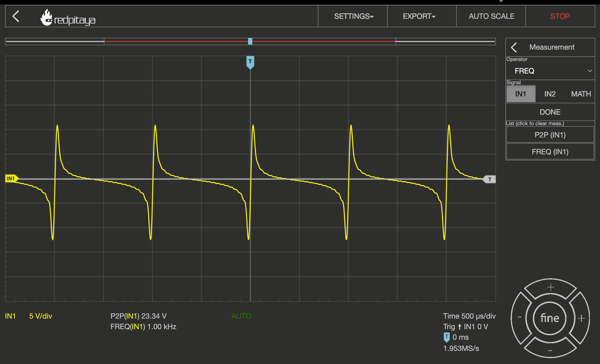Screen dimensions: 600x364
Task: Toggle the fine adjustment center button
Action: click(x=550, y=318)
